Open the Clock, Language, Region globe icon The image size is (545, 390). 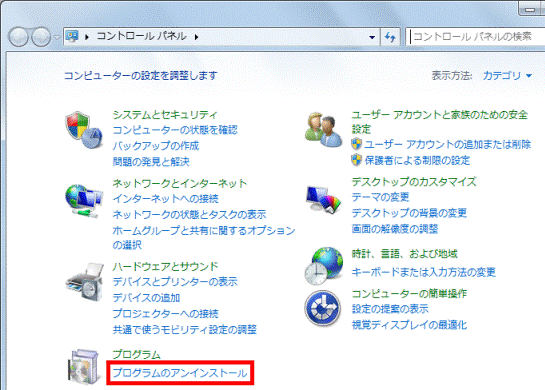click(x=324, y=266)
